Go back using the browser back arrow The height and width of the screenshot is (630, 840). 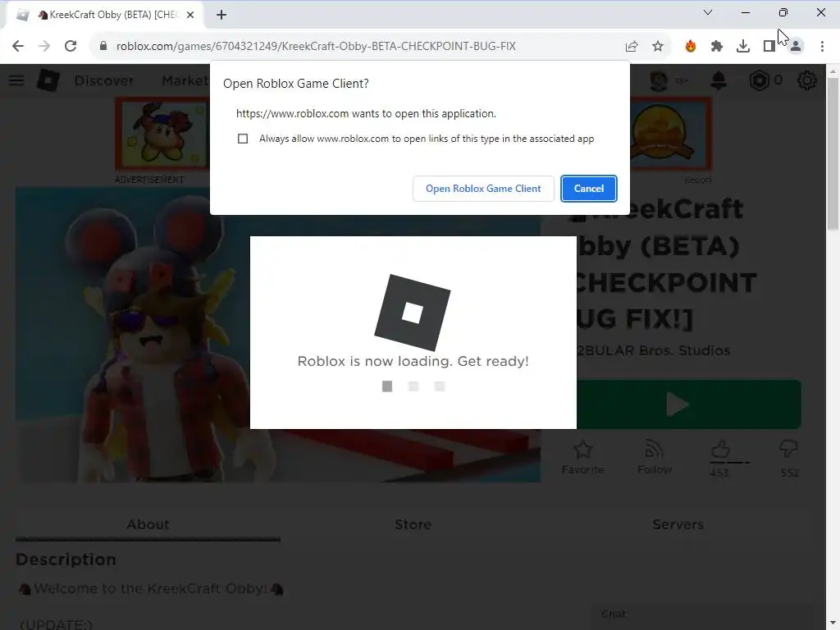tap(18, 46)
